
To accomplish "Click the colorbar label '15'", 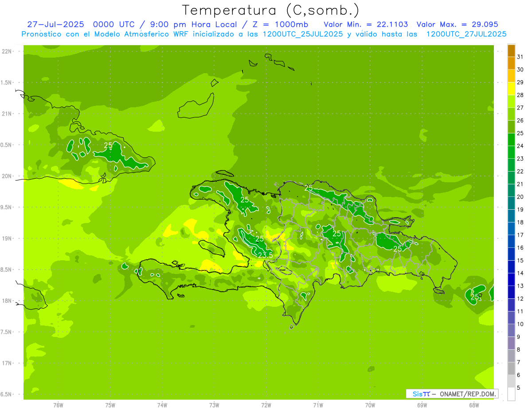I will [x=520, y=260].
